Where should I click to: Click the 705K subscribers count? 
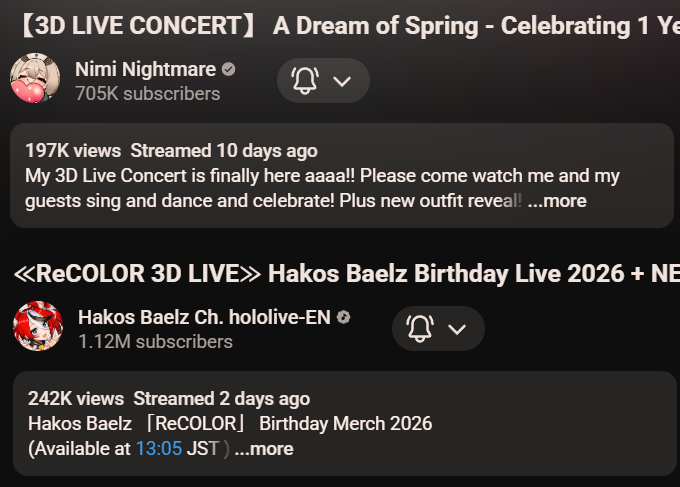click(147, 94)
